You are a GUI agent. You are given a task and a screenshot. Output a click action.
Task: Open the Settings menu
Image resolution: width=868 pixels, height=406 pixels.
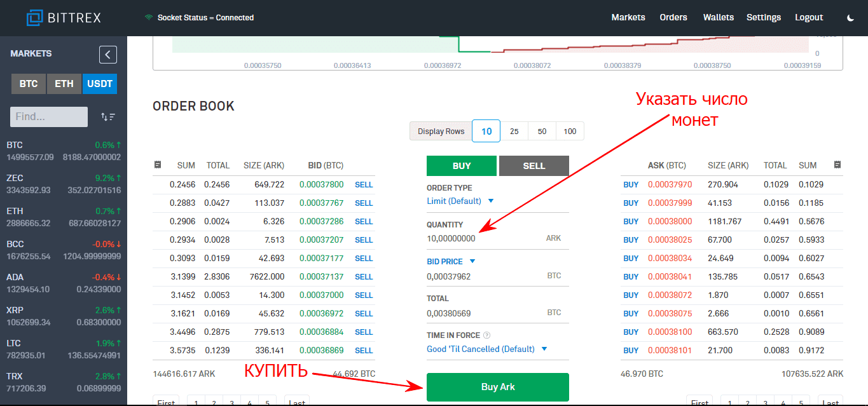764,18
